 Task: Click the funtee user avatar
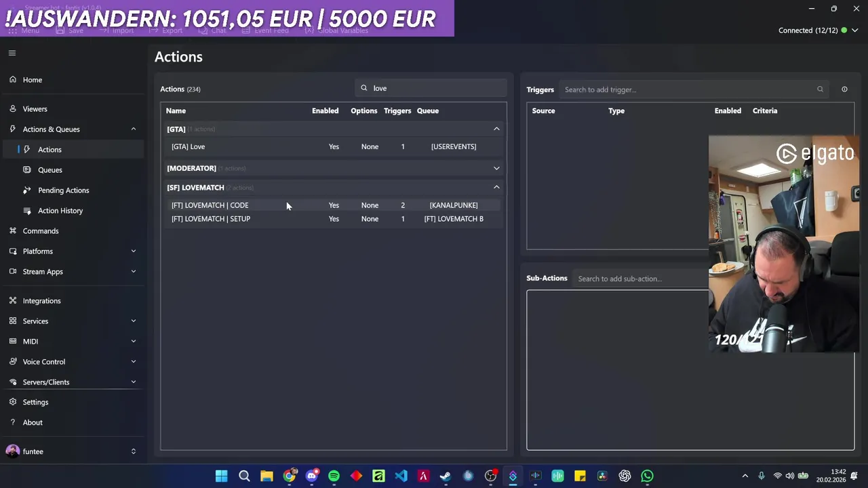[12, 451]
